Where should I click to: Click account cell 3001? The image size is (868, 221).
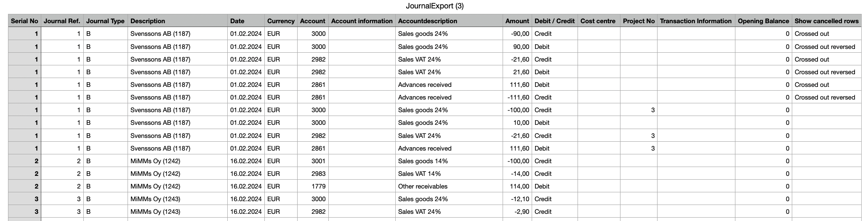[x=312, y=161]
